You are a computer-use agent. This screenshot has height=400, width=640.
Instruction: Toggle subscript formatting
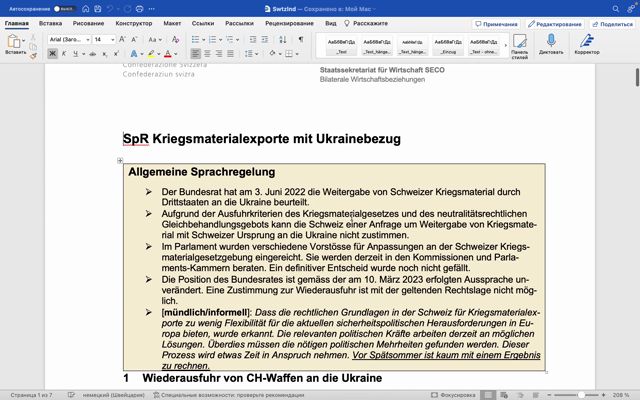coord(105,53)
